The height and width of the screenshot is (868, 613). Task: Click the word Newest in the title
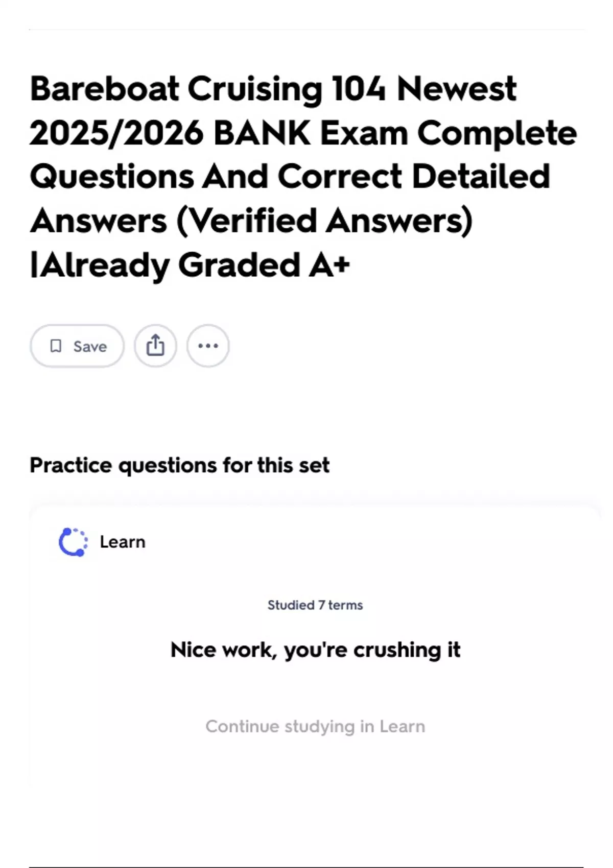pyautogui.click(x=457, y=89)
